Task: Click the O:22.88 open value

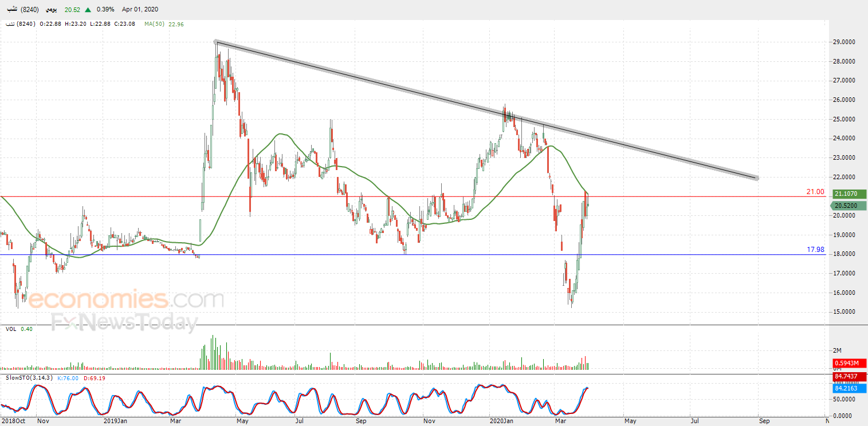Action: pos(51,24)
